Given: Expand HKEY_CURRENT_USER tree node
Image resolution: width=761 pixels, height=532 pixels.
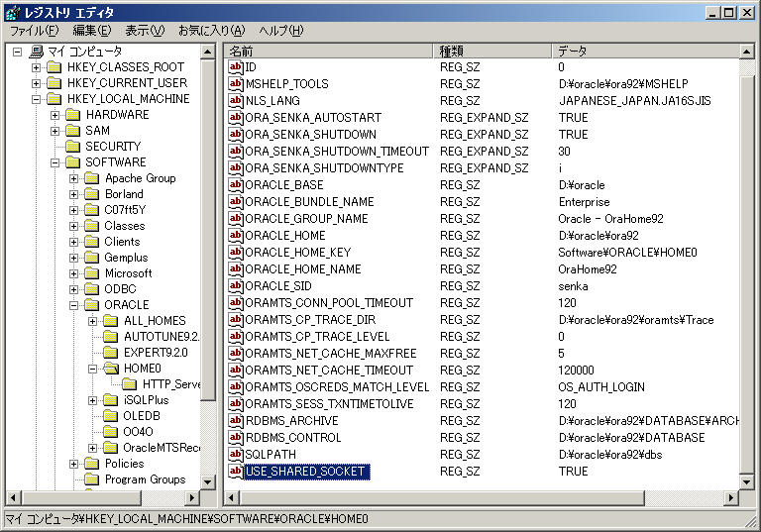Looking at the screenshot, I should click(36, 83).
